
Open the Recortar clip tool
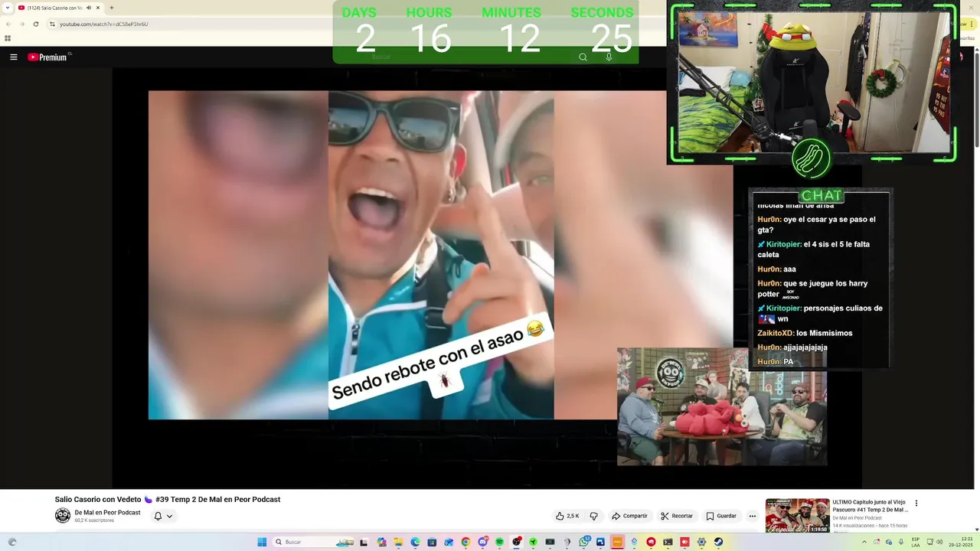pyautogui.click(x=677, y=516)
